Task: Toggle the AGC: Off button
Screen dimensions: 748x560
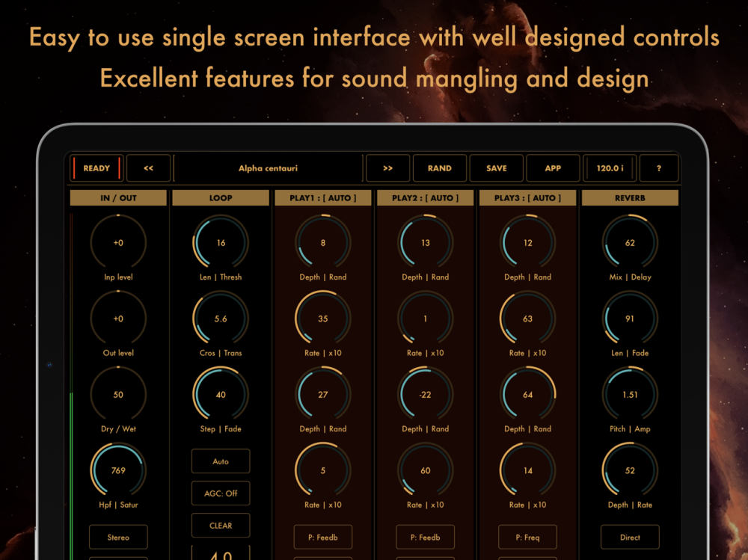Action: pyautogui.click(x=221, y=493)
